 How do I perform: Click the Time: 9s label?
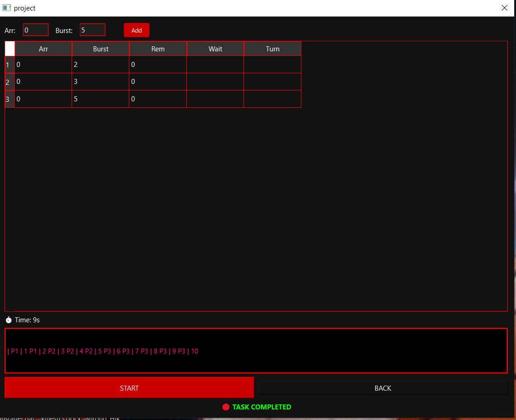28,320
